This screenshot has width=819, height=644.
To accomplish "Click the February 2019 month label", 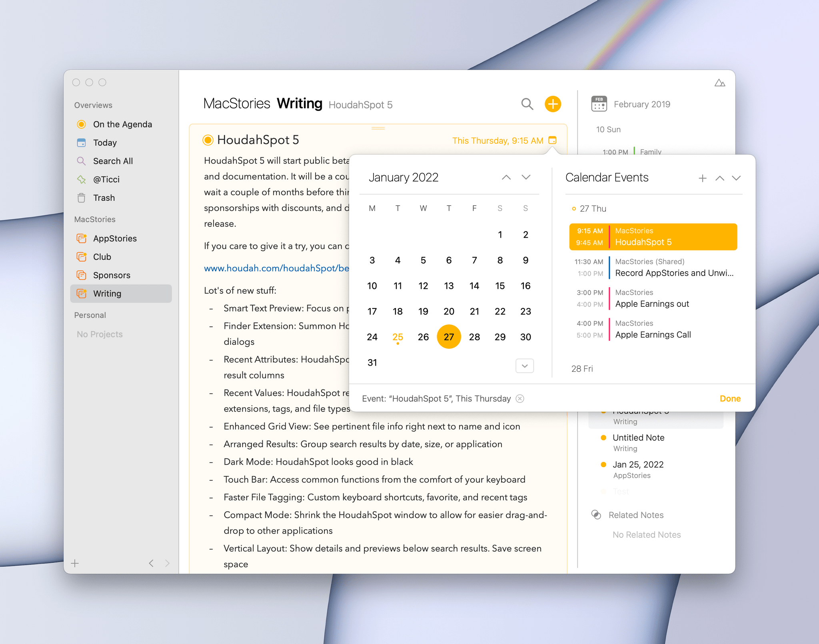I will [x=642, y=104].
